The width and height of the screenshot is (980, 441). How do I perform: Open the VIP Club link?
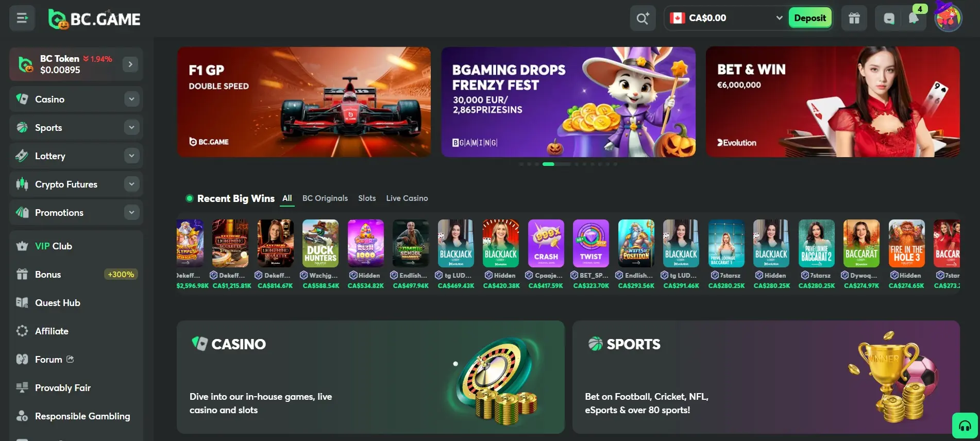[x=54, y=246]
